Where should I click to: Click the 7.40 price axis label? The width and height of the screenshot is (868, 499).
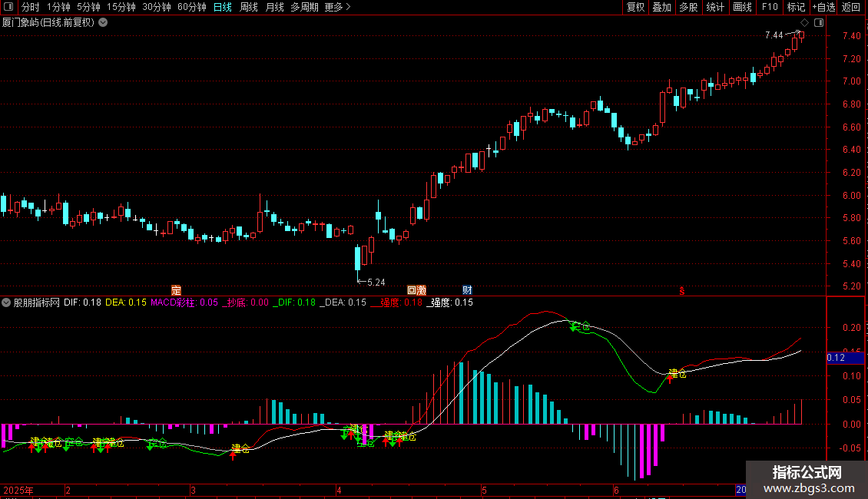point(851,36)
